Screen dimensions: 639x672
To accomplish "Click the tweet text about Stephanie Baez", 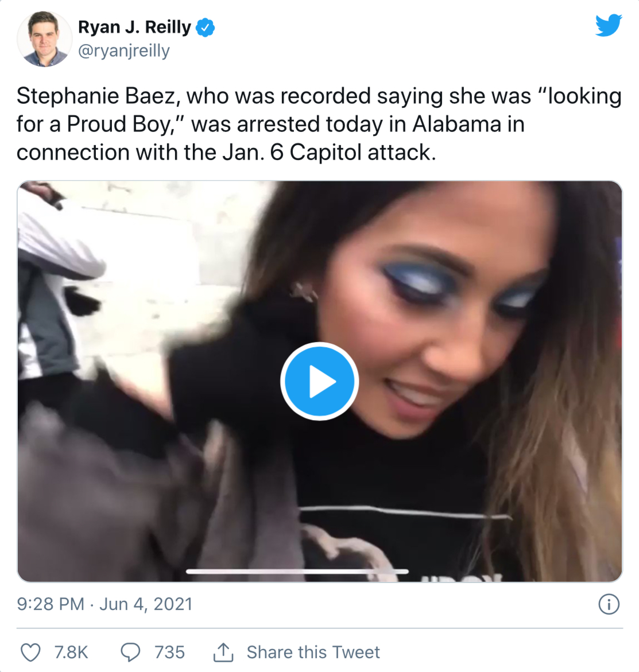I will pyautogui.click(x=319, y=124).
